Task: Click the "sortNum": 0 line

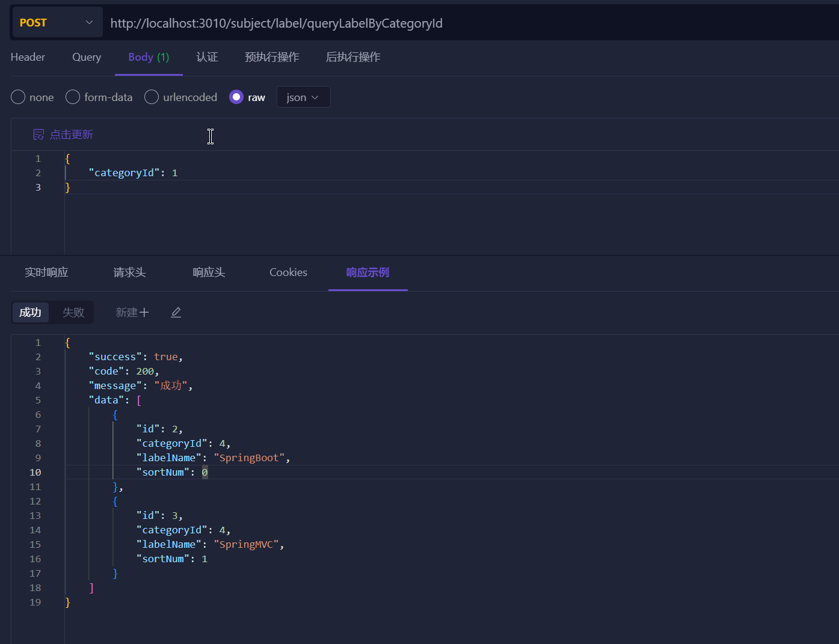Action: tap(172, 472)
